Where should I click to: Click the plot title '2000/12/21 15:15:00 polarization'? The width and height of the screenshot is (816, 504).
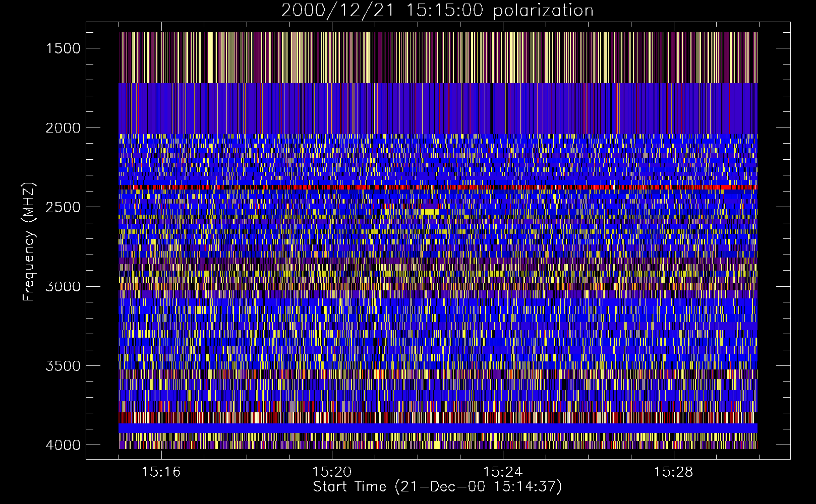pyautogui.click(x=437, y=10)
